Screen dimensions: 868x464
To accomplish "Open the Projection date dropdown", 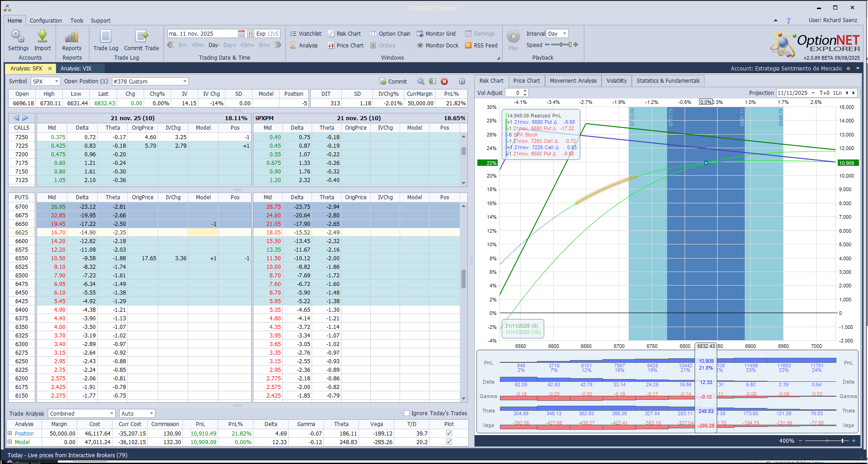I will click(x=813, y=93).
